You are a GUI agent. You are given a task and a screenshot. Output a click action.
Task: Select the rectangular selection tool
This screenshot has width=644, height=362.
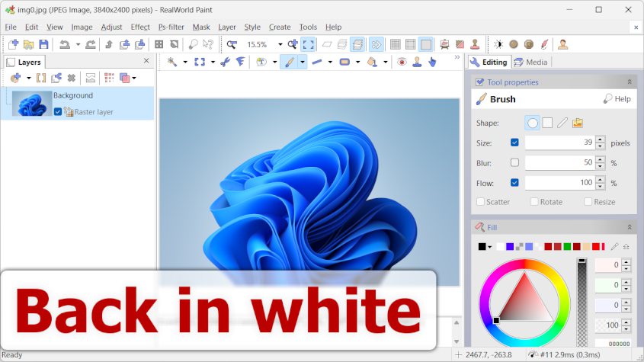point(200,62)
